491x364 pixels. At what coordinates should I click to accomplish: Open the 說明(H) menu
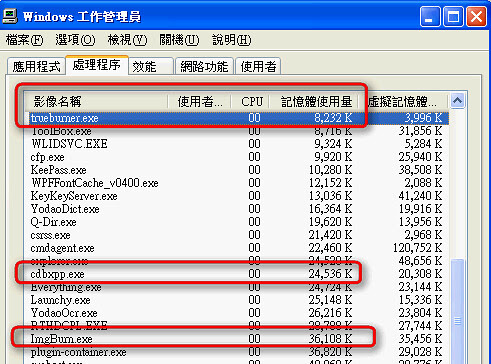pos(232,40)
